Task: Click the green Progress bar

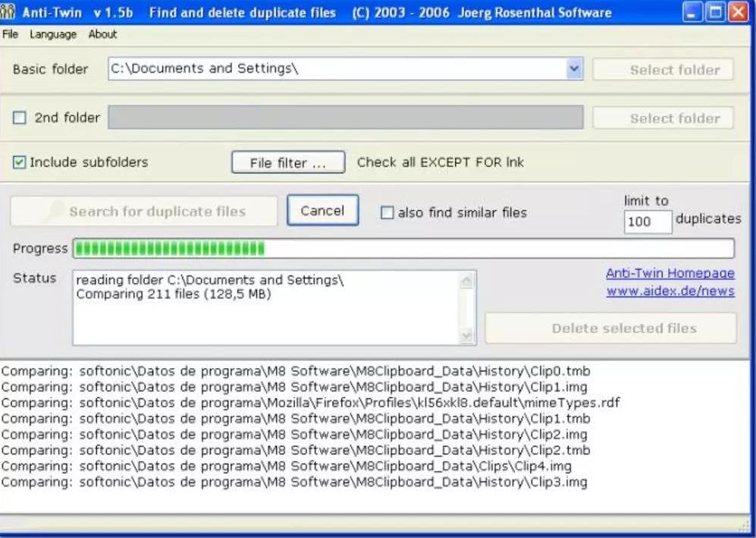Action: [403, 248]
